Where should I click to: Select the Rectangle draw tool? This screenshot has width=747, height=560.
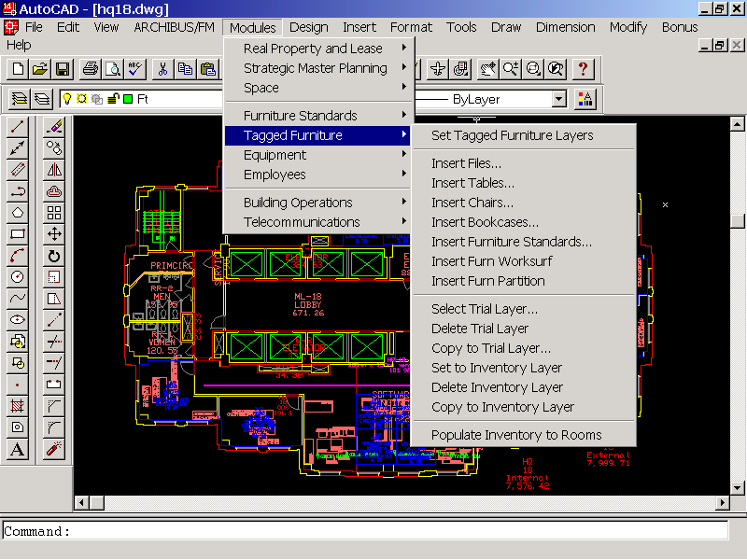tap(18, 234)
